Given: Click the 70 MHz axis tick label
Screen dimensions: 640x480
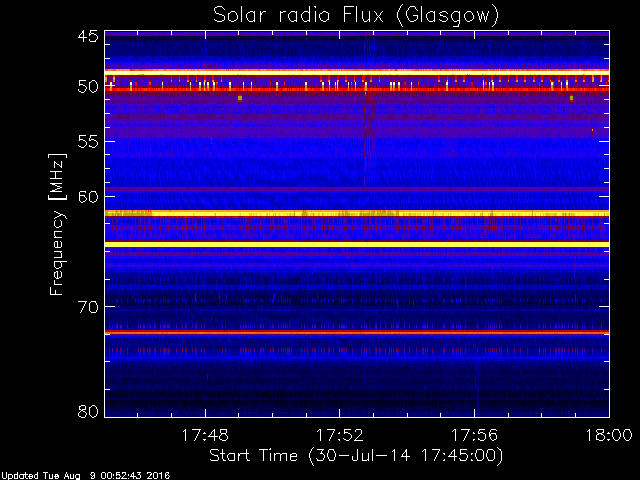Looking at the screenshot, I should (88, 307).
